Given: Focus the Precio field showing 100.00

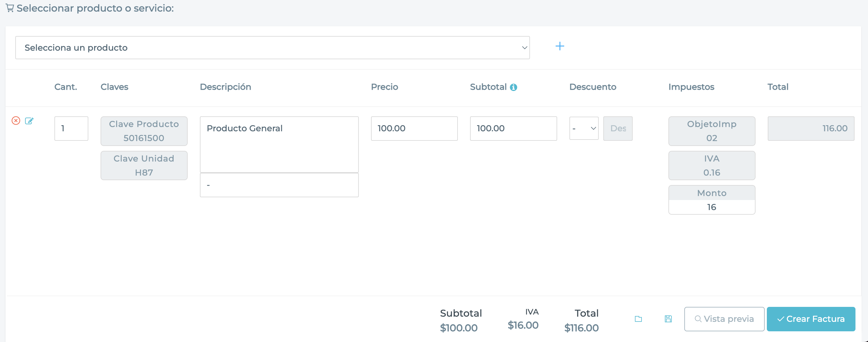Looking at the screenshot, I should click(414, 128).
